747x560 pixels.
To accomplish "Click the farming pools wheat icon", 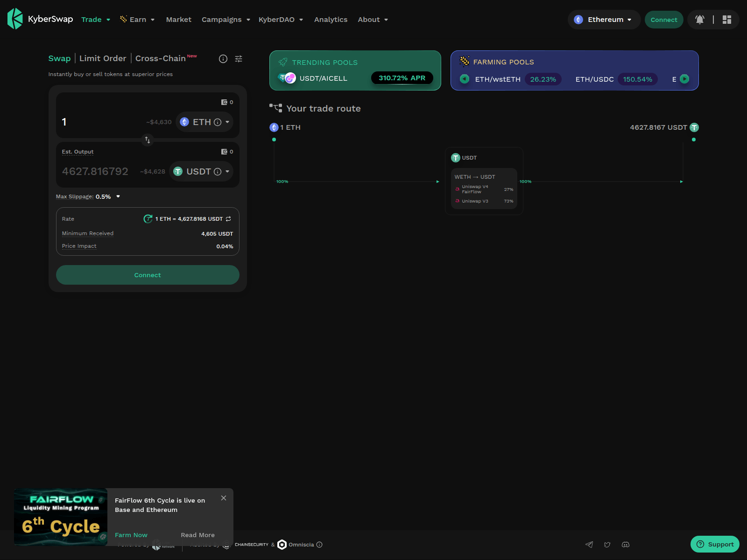I will tap(465, 61).
